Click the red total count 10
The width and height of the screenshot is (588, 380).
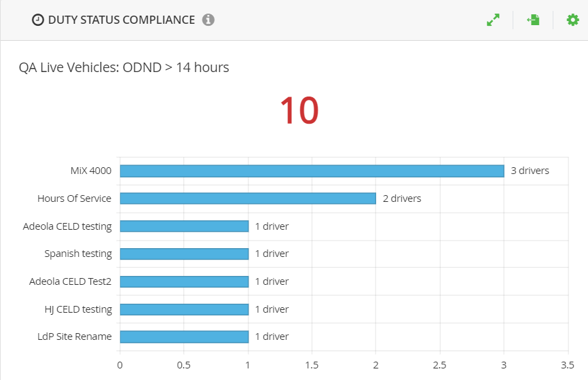click(x=299, y=111)
